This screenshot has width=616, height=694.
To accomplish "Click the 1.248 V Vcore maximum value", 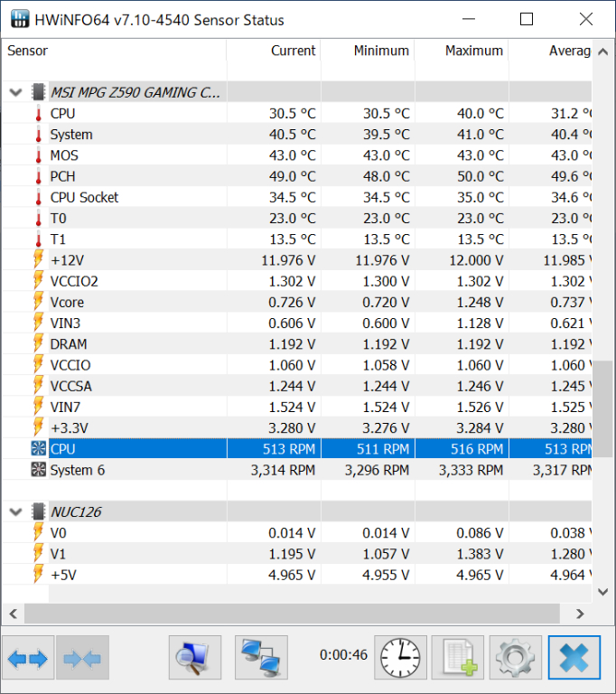I will pos(480,303).
